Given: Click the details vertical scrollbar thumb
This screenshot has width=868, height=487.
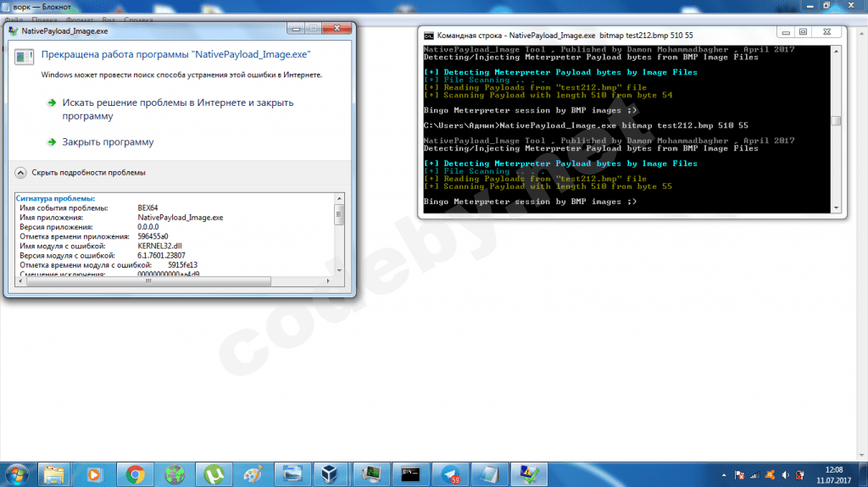Looking at the screenshot, I should (339, 214).
